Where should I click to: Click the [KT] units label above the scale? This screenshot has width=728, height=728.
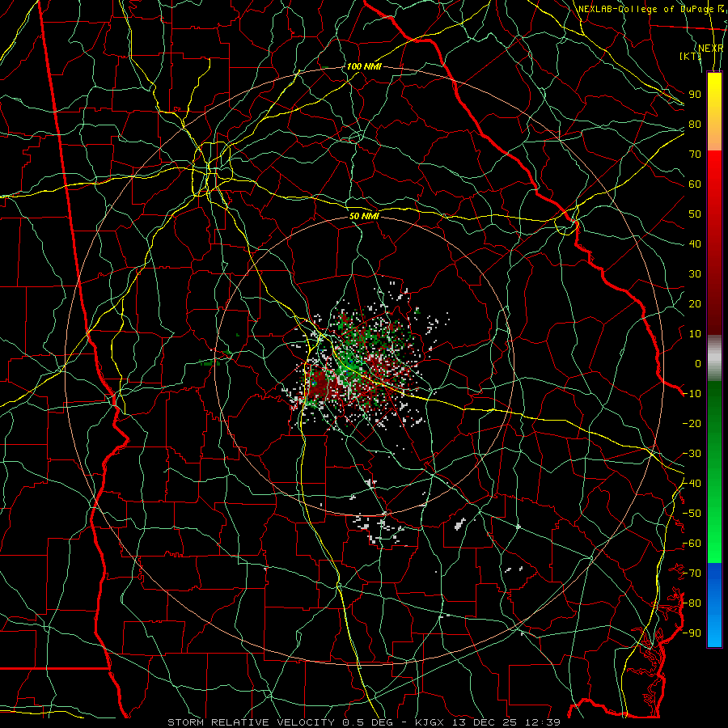coord(691,56)
